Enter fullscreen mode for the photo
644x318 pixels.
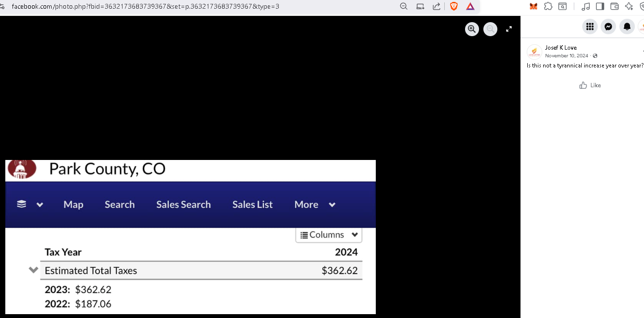[x=509, y=29]
